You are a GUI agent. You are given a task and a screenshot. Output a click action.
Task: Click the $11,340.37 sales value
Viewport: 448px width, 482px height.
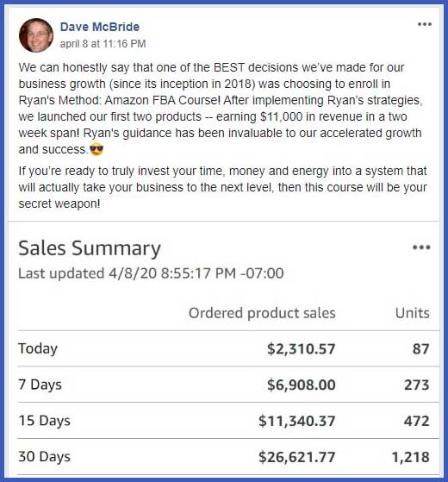point(296,421)
